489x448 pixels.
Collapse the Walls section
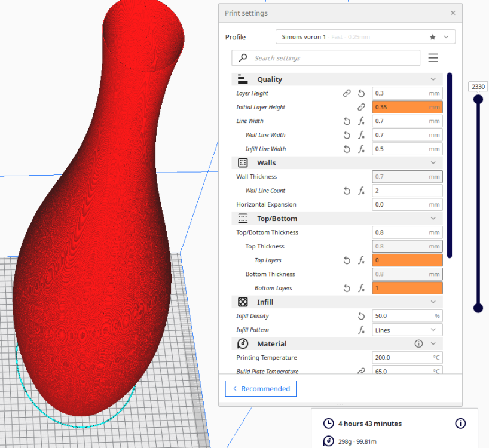[433, 162]
